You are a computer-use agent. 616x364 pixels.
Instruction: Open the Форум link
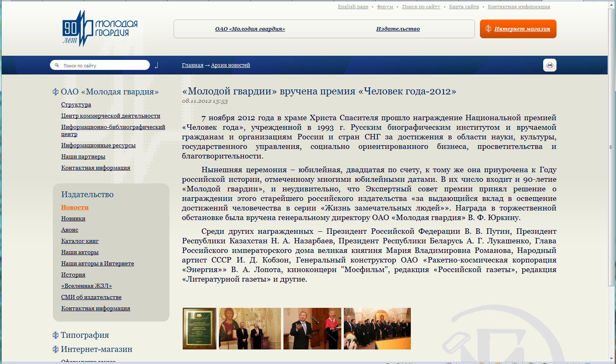pyautogui.click(x=385, y=7)
